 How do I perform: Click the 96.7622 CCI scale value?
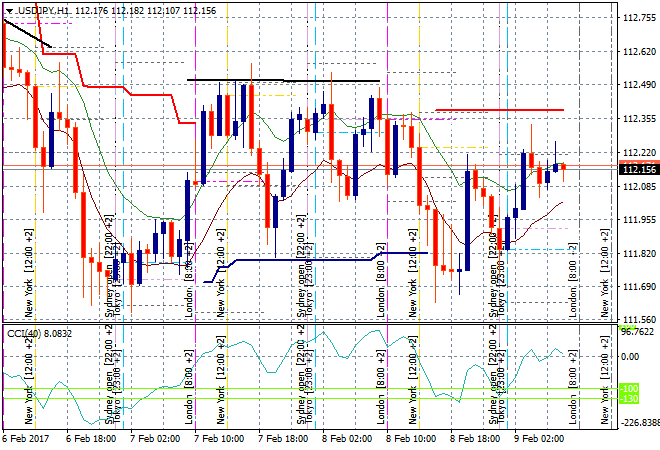638,332
